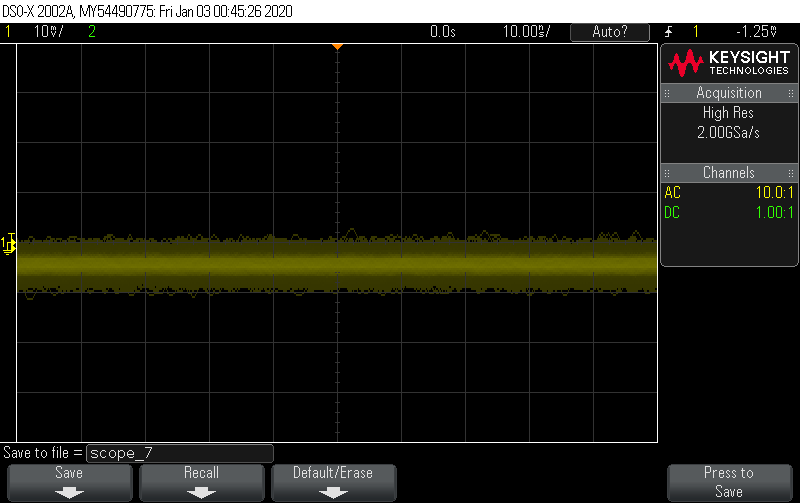This screenshot has height=503, width=800.
Task: Click the 1.00:1 probe ratio value
Action: coord(774,213)
